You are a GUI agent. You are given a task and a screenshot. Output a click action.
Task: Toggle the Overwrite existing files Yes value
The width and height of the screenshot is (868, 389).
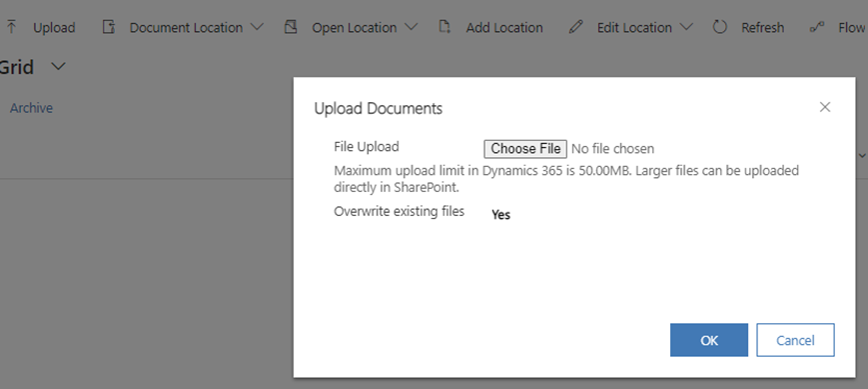[501, 214]
